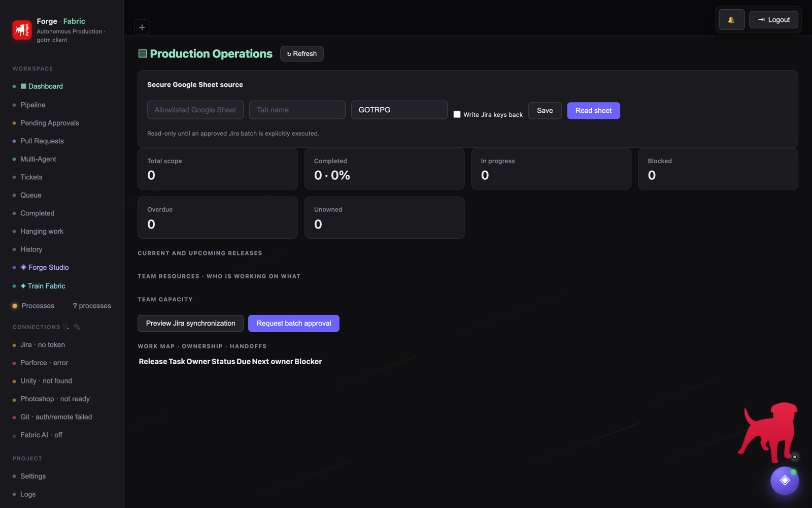Click the Total scope card

click(218, 169)
